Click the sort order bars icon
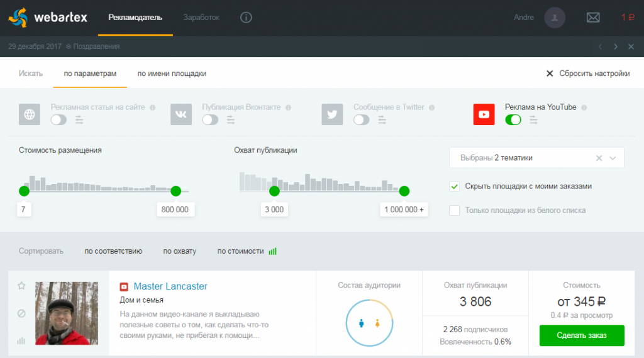Screen dimensions: 644x358 (273, 251)
